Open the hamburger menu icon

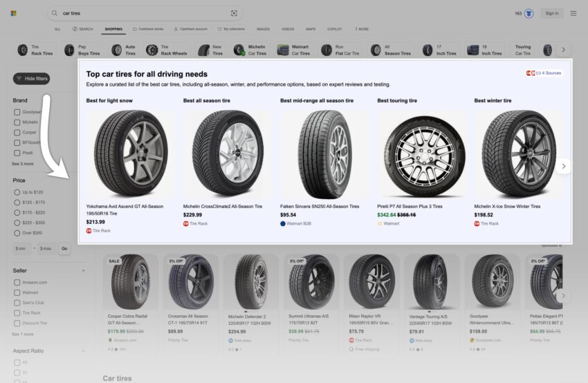click(x=573, y=14)
